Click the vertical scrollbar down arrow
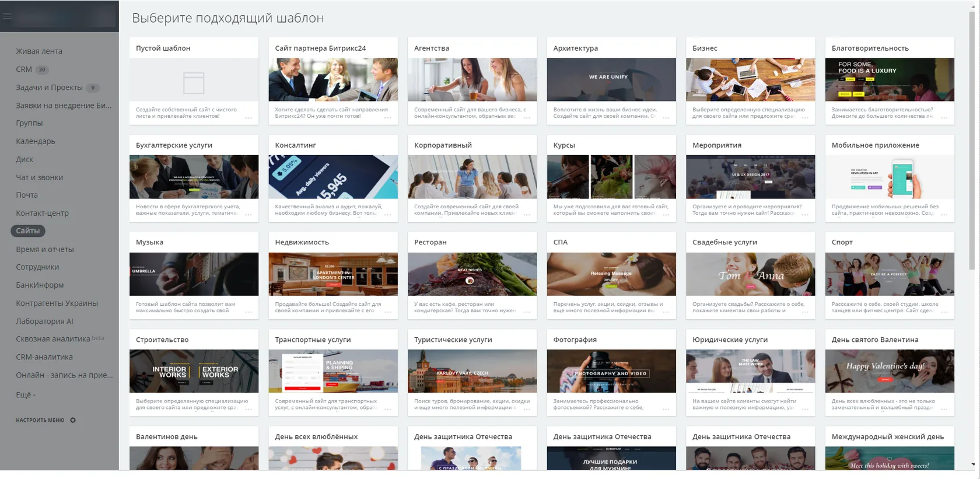Image resolution: width=980 pixels, height=479 pixels. pyautogui.click(x=972, y=464)
